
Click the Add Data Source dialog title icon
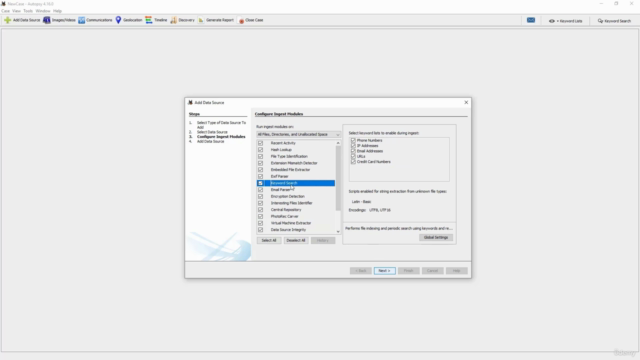point(190,102)
